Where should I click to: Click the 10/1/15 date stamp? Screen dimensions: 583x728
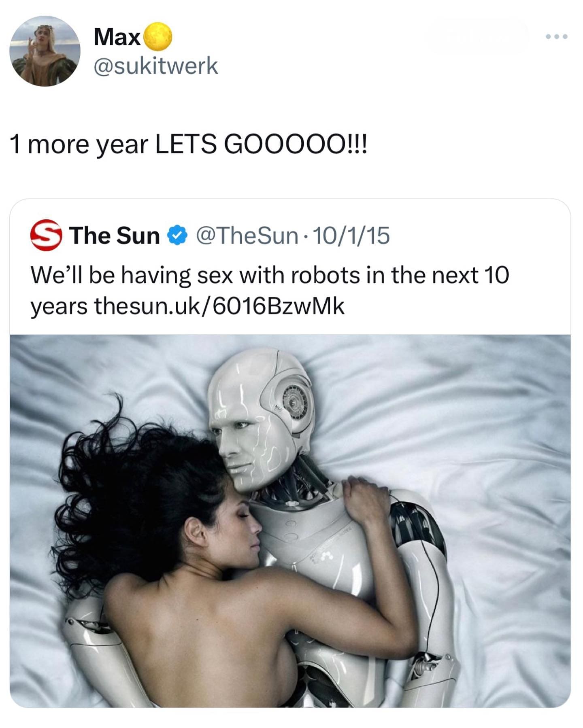click(352, 236)
